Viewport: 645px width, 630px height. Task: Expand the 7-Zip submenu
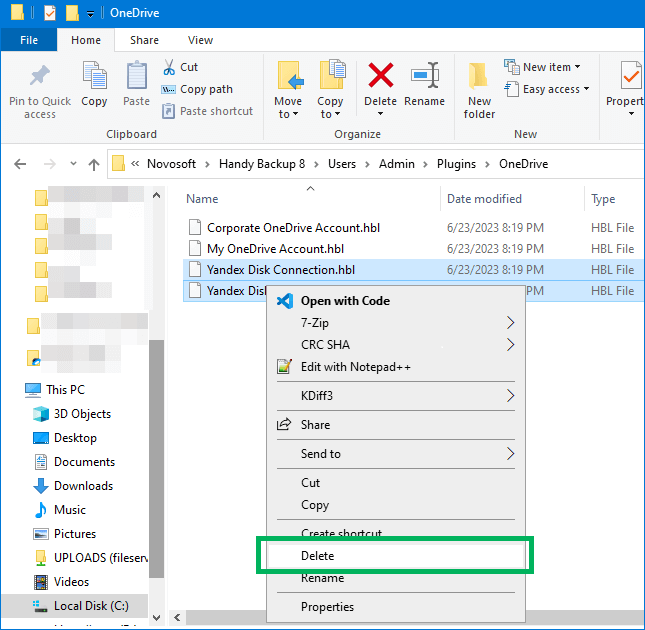tap(510, 323)
